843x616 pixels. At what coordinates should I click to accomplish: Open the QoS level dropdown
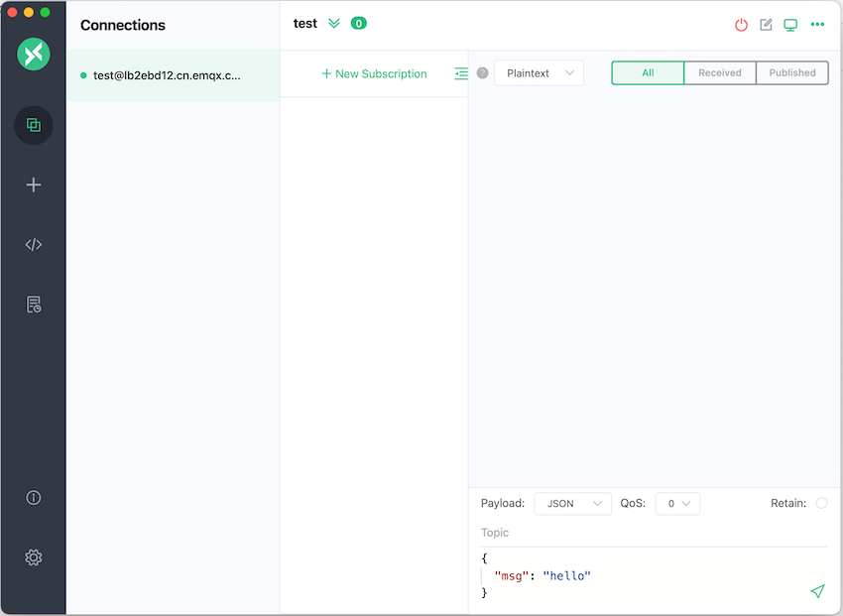point(677,504)
